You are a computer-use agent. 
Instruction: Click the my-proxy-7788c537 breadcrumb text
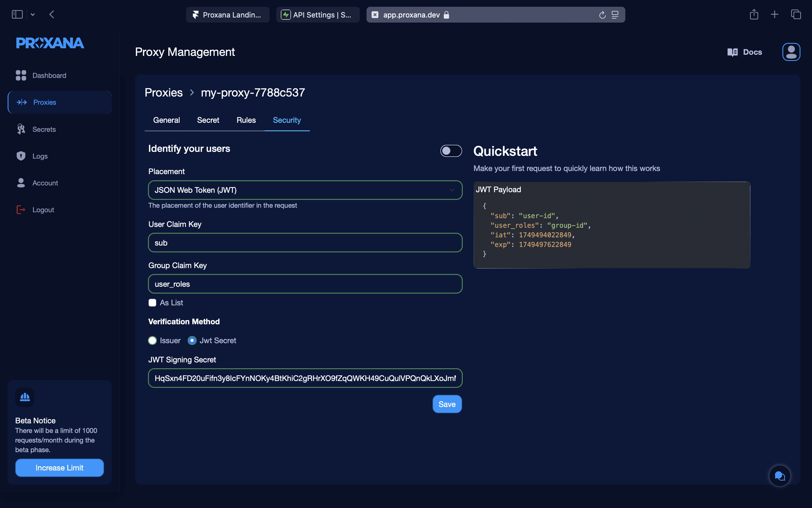(x=253, y=92)
